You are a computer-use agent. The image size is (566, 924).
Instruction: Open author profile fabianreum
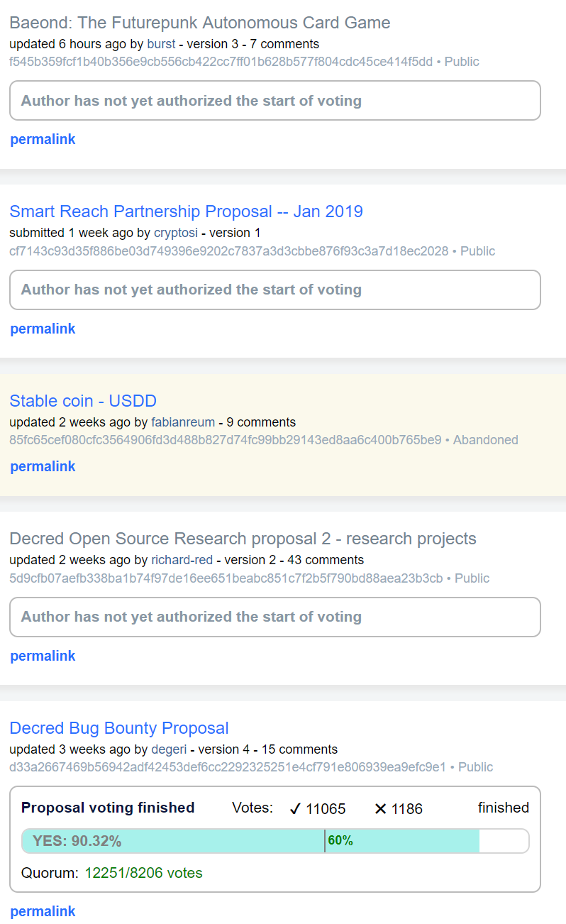coord(183,422)
